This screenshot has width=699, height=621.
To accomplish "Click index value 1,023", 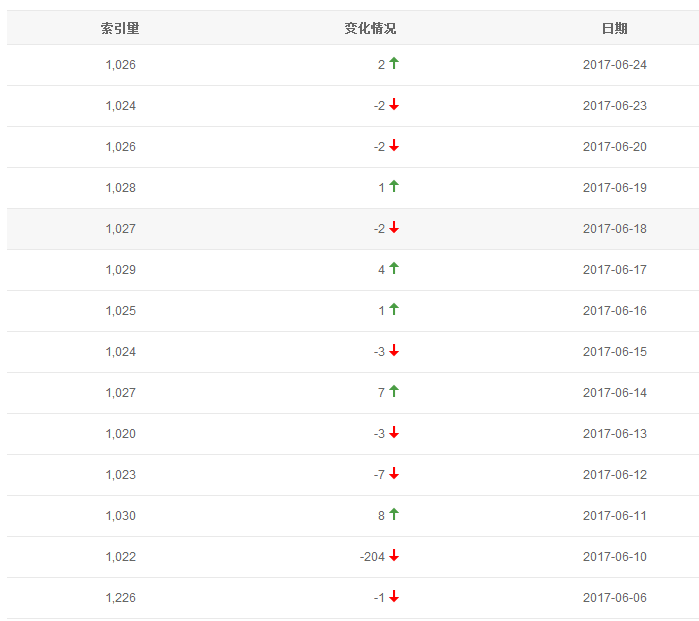I will point(120,475).
